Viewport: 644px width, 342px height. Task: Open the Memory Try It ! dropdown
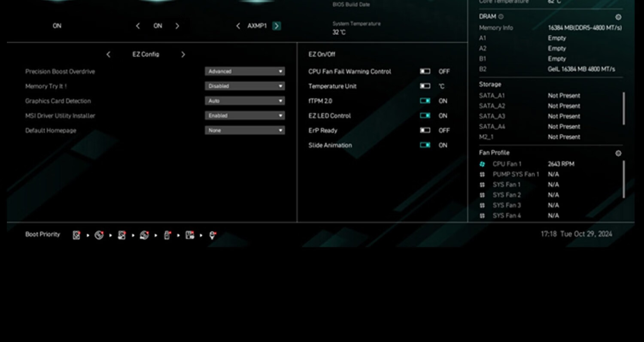tap(245, 86)
